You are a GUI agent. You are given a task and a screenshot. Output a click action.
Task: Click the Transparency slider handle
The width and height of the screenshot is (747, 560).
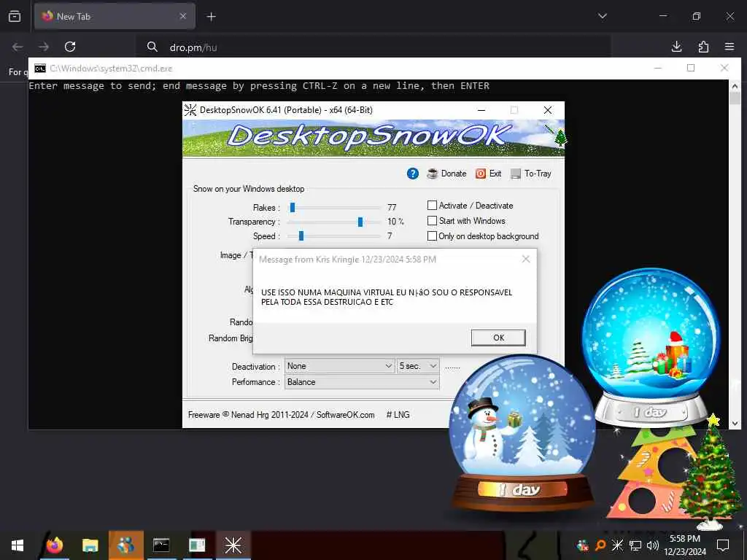pos(360,222)
